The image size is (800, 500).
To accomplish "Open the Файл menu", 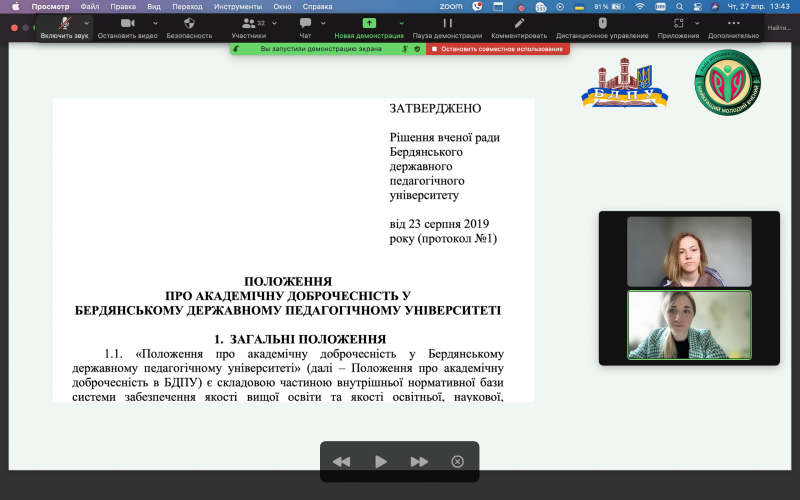I will [90, 6].
